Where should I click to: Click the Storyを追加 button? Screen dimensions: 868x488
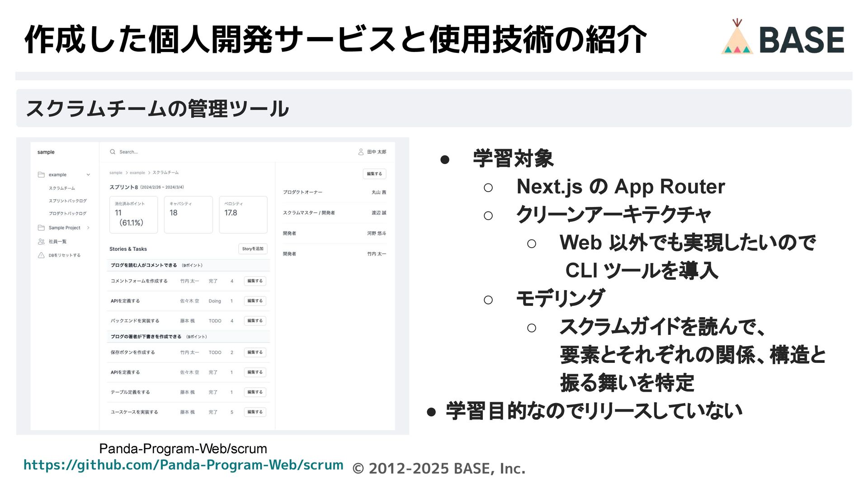pos(253,249)
